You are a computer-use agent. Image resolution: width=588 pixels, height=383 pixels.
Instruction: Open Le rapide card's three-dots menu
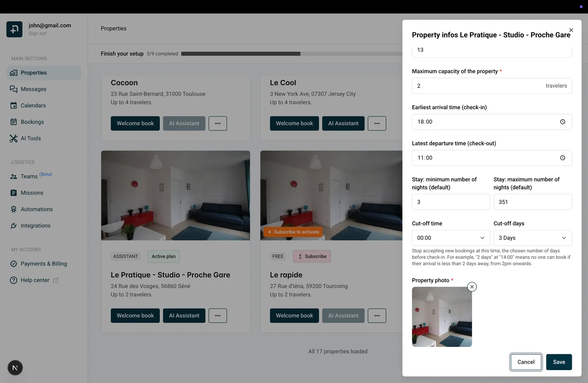[x=377, y=316]
